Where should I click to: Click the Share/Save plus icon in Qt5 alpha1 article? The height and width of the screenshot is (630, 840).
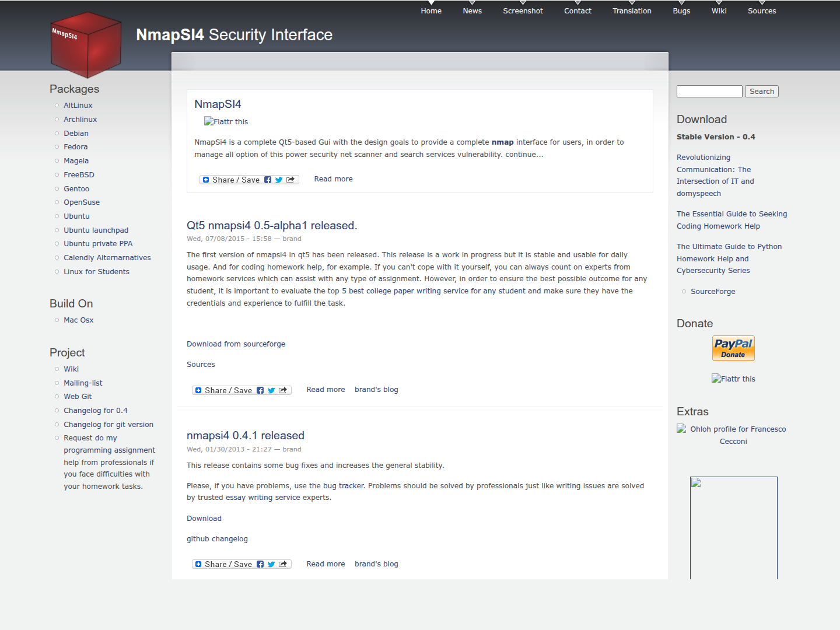click(198, 390)
